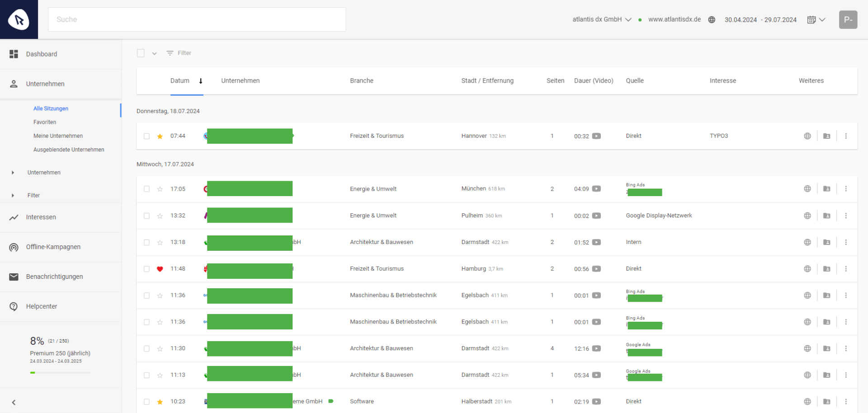Click the Filter button above the table

pyautogui.click(x=179, y=53)
